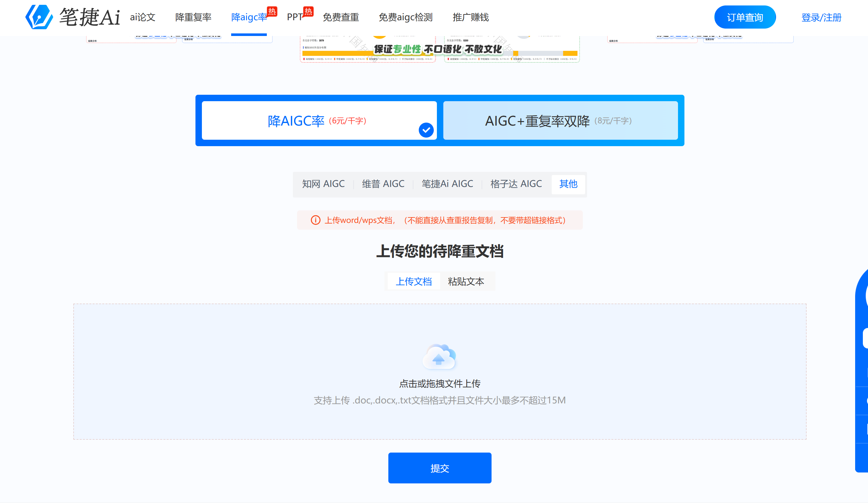Click the blue checkmark on 降AIGC率 card

[x=426, y=130]
